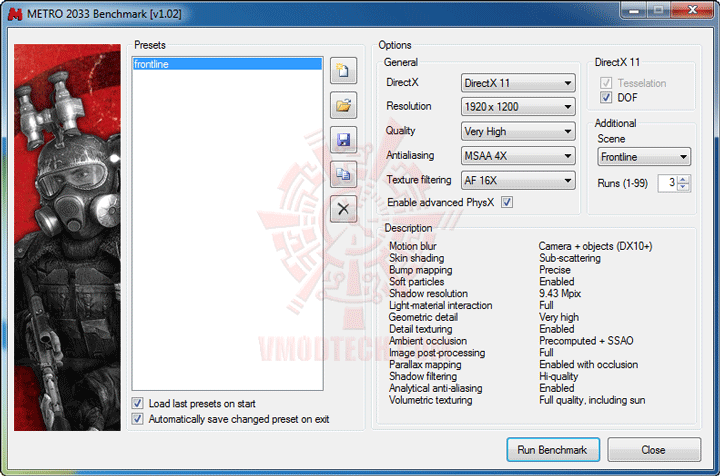This screenshot has width=720, height=476.
Task: Click the Parallax mapping label
Action: tap(425, 364)
